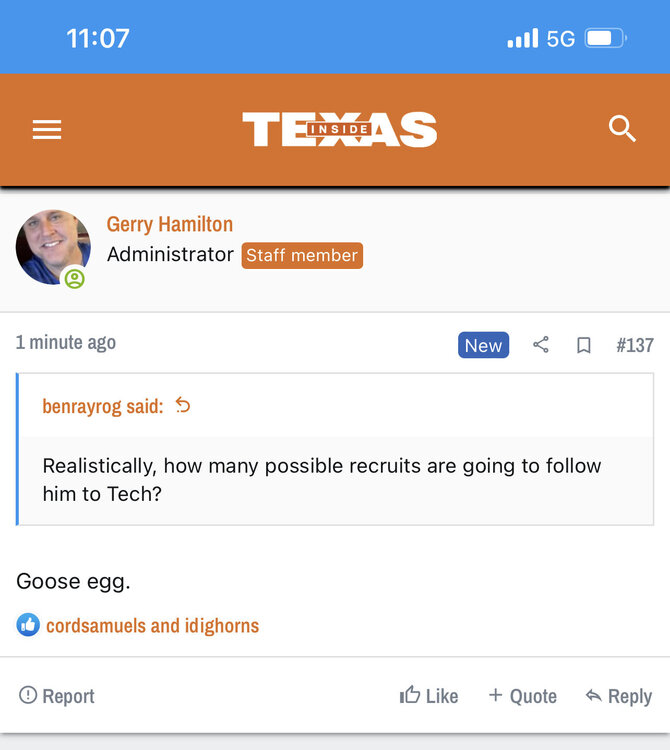Add post to multi-quote with Quote
The height and width of the screenshot is (750, 670).
(522, 696)
